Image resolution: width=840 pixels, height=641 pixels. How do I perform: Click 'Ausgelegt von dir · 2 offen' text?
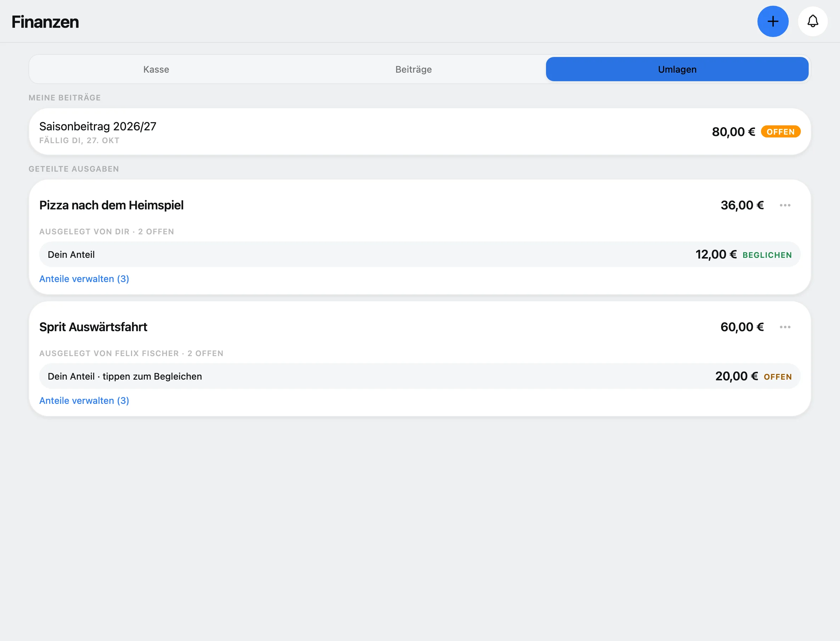pyautogui.click(x=107, y=231)
